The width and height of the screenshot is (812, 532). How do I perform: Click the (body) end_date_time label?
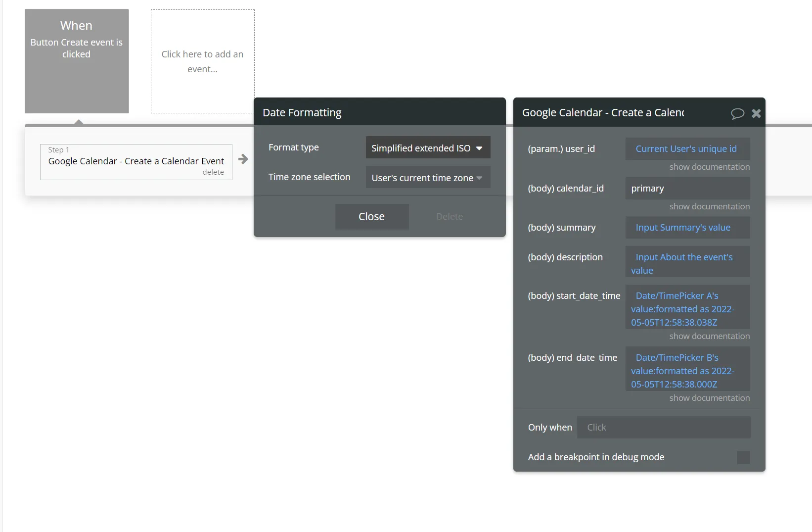tap(573, 358)
